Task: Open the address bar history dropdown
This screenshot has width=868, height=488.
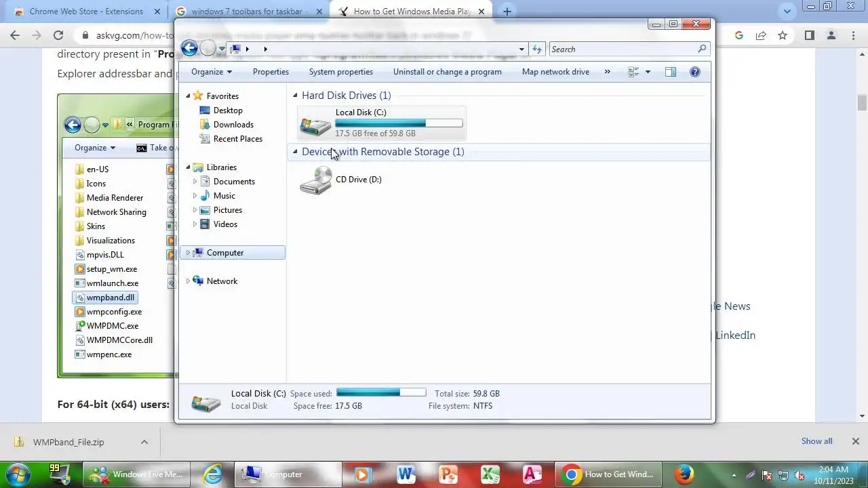Action: (521, 49)
